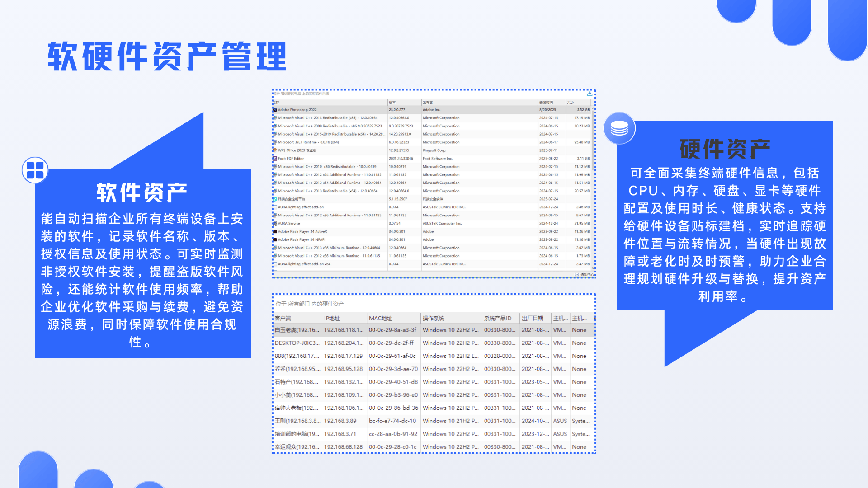Click the grid icon beside 软件资产 panel

[35, 171]
